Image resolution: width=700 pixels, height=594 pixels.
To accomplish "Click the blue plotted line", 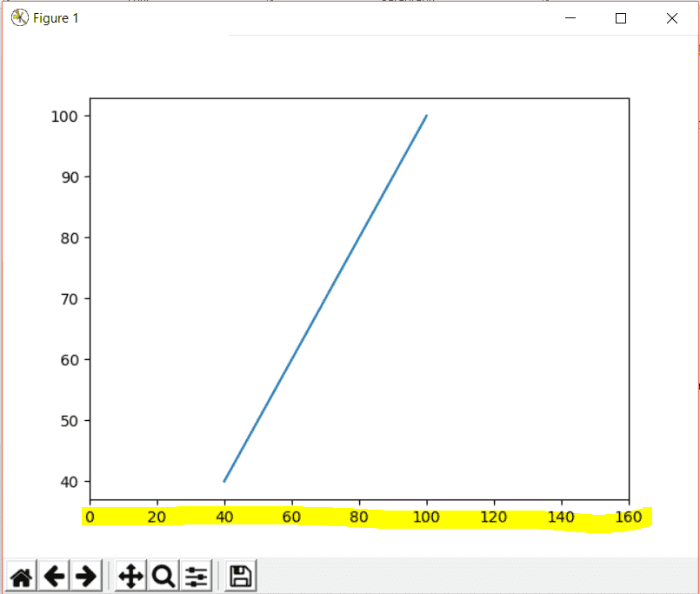I will tap(325, 298).
